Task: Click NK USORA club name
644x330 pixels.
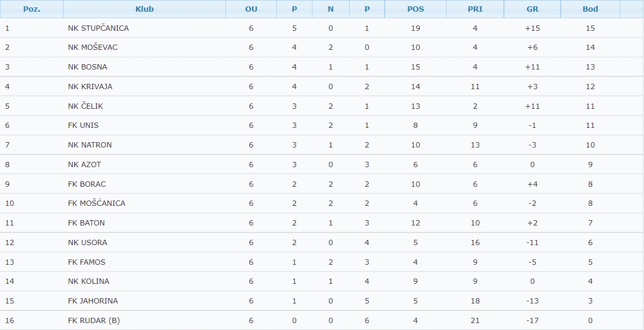Action: [88, 242]
